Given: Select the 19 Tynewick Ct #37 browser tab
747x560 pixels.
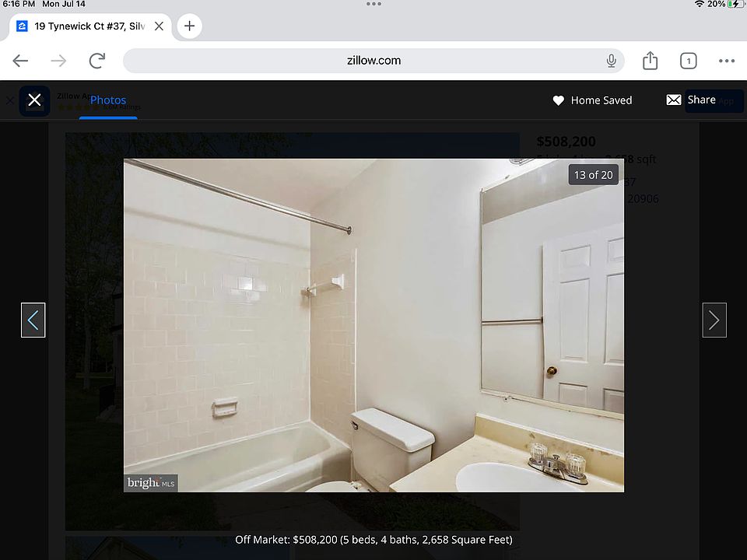Looking at the screenshot, I should 89,26.
